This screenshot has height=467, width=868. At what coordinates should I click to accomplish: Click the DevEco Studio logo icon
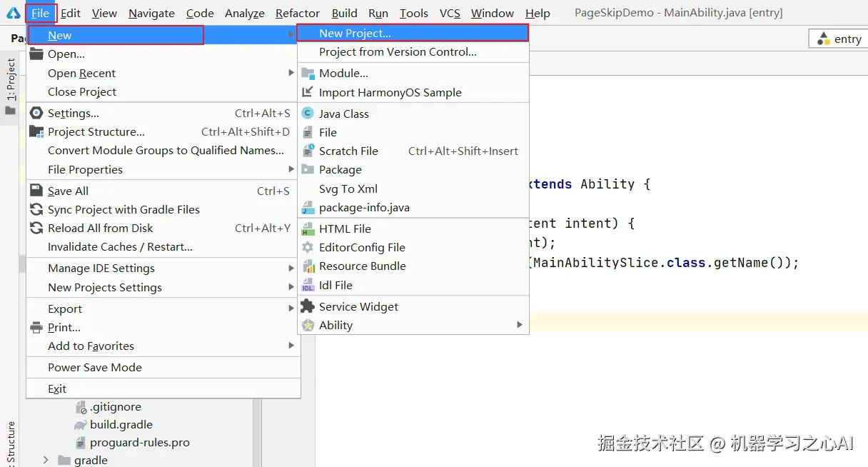click(x=14, y=13)
